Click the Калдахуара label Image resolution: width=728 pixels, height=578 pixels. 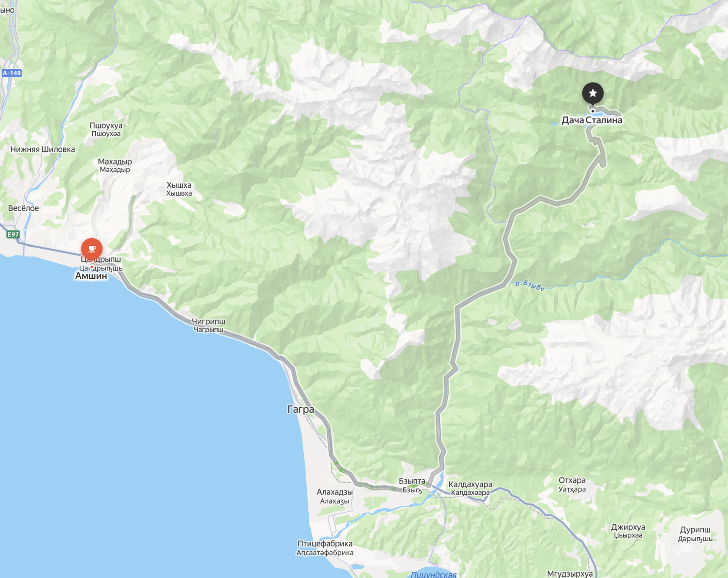click(x=470, y=484)
